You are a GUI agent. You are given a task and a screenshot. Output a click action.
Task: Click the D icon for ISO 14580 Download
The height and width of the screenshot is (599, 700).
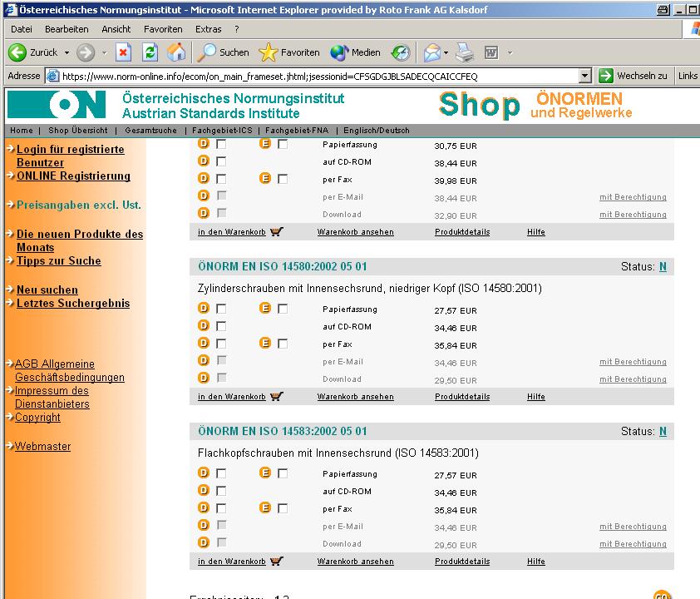coord(204,378)
